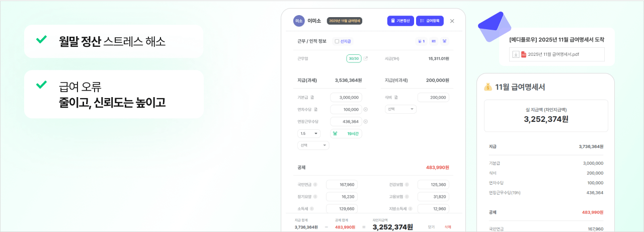The width and height of the screenshot is (644, 232).
Task: Click the 고용보험 amount field 31,820
Action: coord(433,196)
